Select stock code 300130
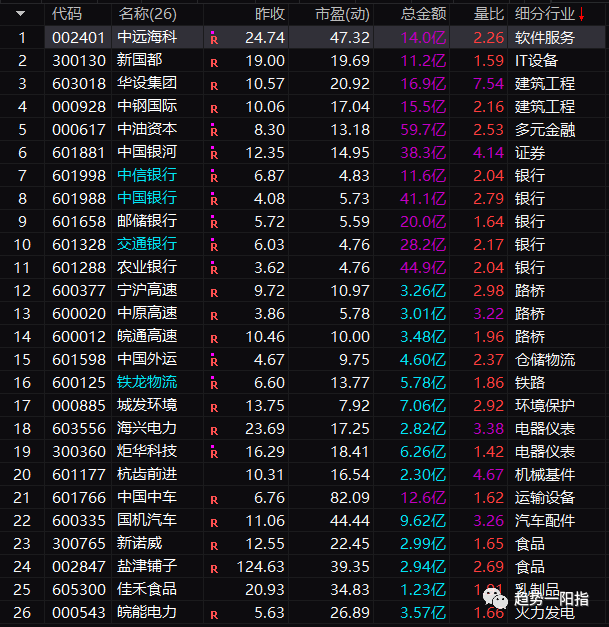Viewport: 609px width, 627px height. tap(79, 61)
